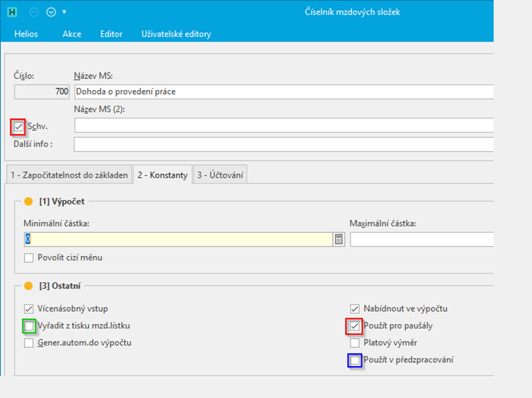Collapse the [3] Ostatní section orange dot
Image resolution: width=532 pixels, height=398 pixels.
(x=28, y=286)
